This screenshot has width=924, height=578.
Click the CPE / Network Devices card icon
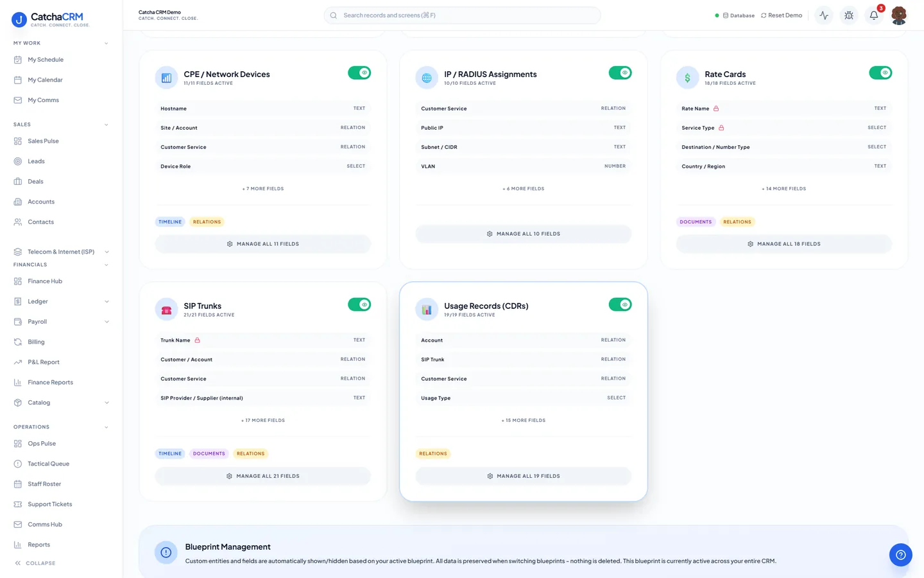tap(166, 78)
